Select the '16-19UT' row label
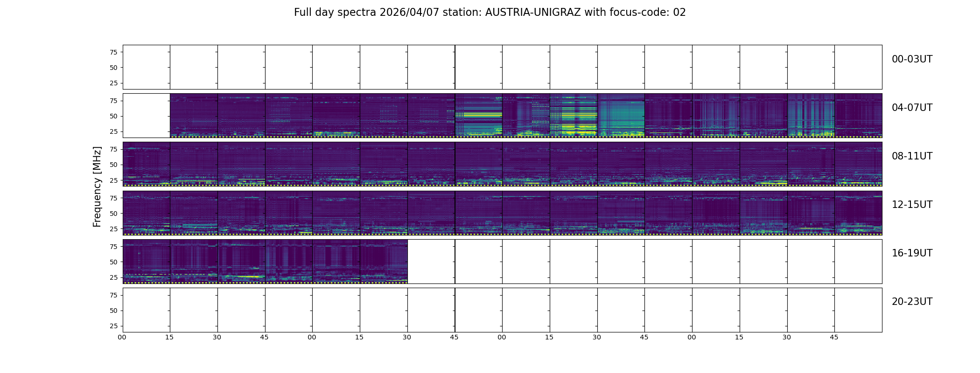Screen dimensions: 980x373 pos(912,253)
